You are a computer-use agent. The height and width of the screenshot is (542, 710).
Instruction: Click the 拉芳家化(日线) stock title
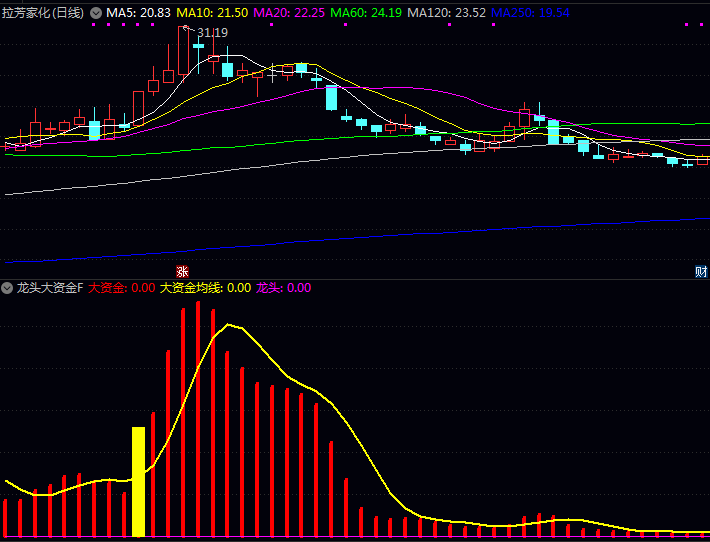pos(44,13)
